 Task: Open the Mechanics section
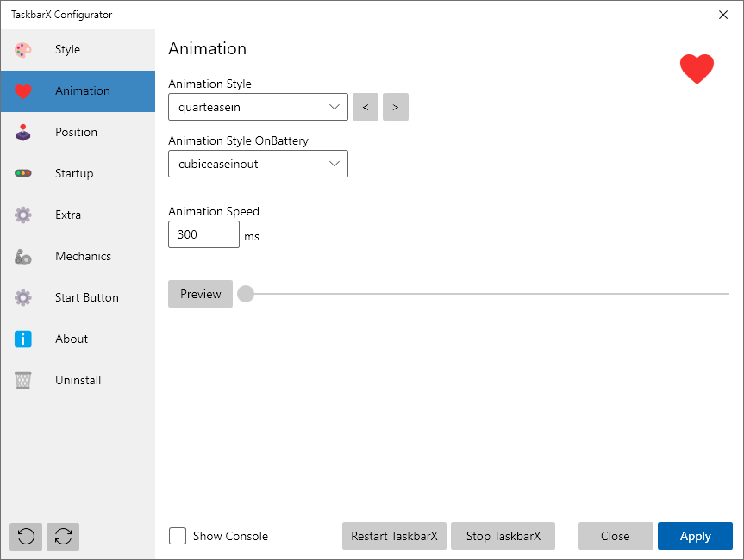(x=78, y=256)
